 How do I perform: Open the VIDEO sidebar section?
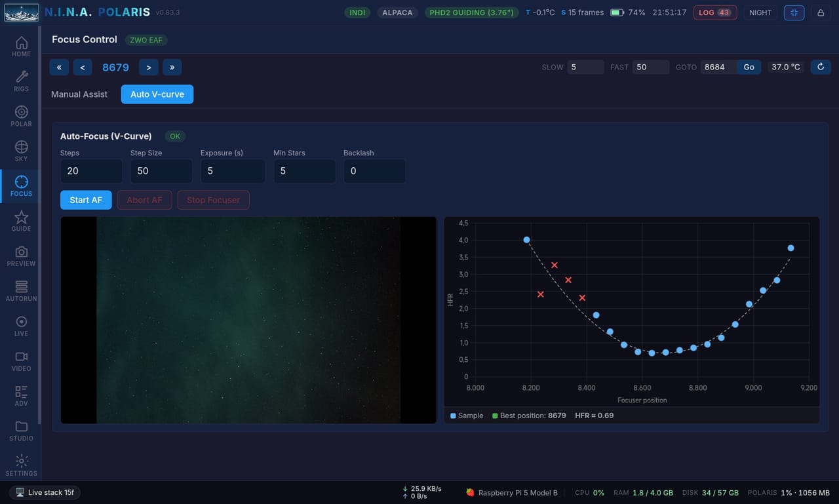(x=21, y=361)
